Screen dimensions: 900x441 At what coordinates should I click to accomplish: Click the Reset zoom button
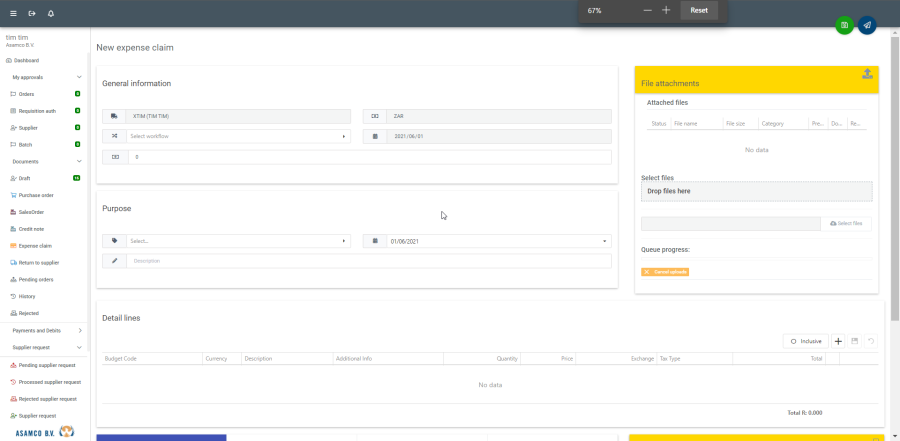pos(699,10)
